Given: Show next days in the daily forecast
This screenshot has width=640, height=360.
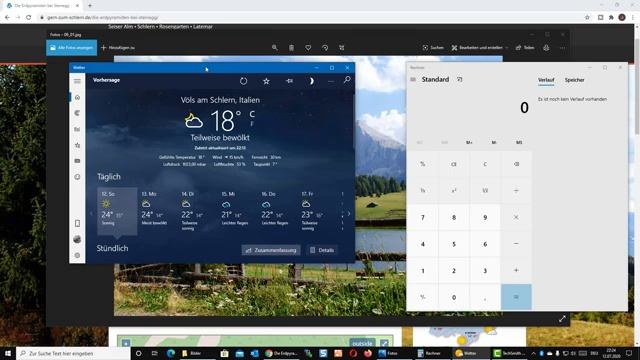Looking at the screenshot, I should [349, 213].
